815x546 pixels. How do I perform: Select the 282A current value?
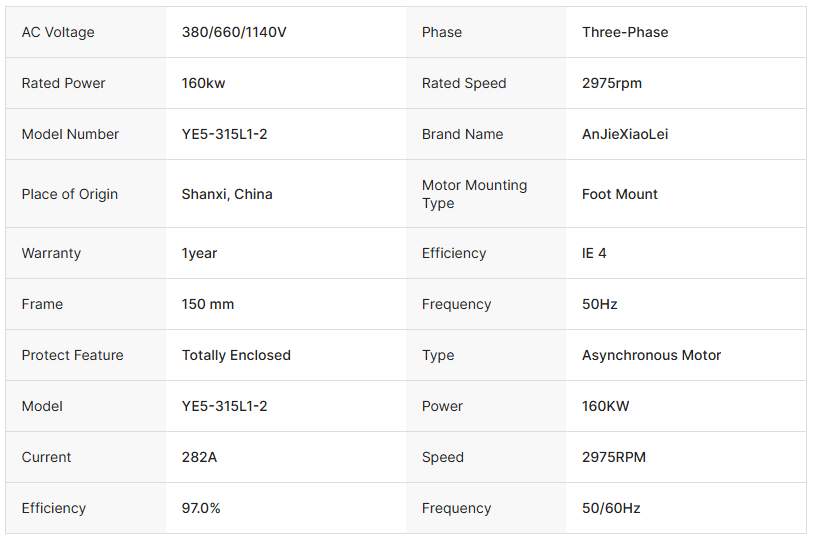point(199,457)
